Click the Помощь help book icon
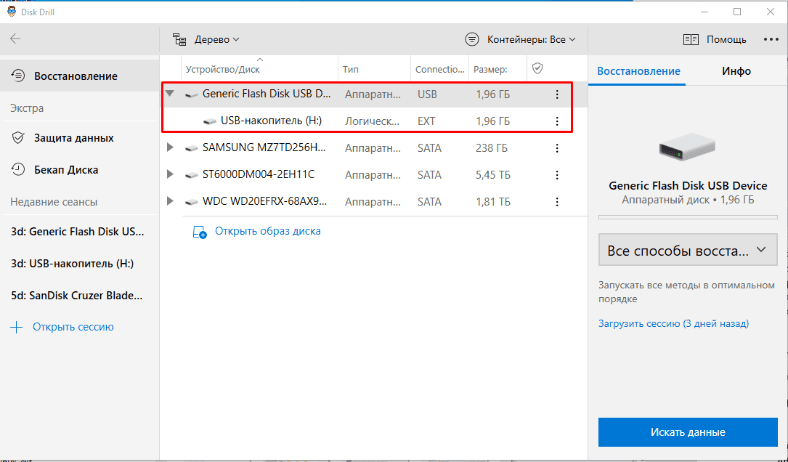Screen dimensions: 788x462 [x=691, y=40]
